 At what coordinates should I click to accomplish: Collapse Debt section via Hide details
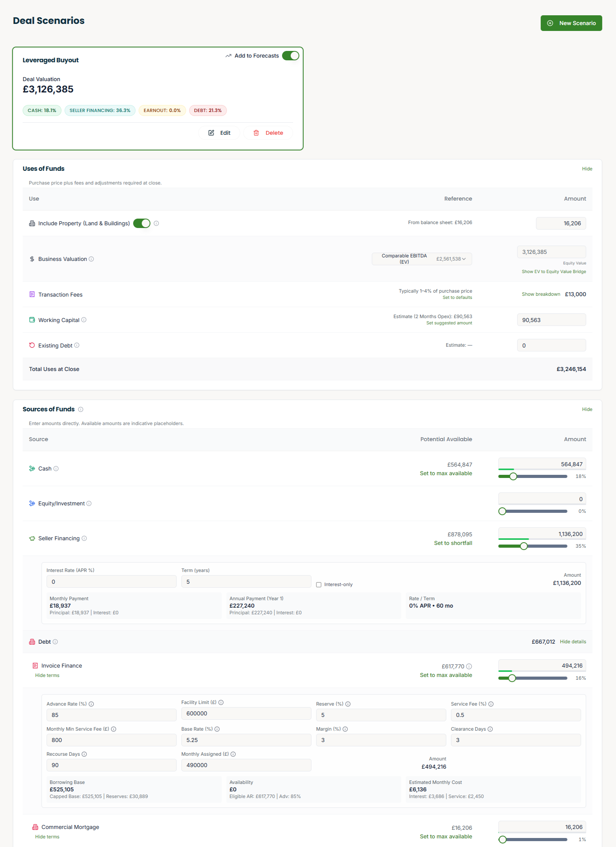pyautogui.click(x=573, y=642)
